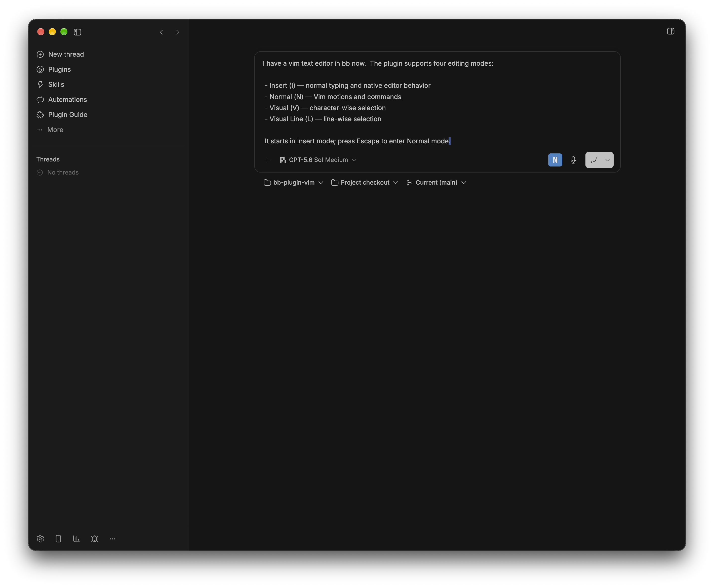Toggle the right side panel icon
The image size is (714, 588).
670,31
